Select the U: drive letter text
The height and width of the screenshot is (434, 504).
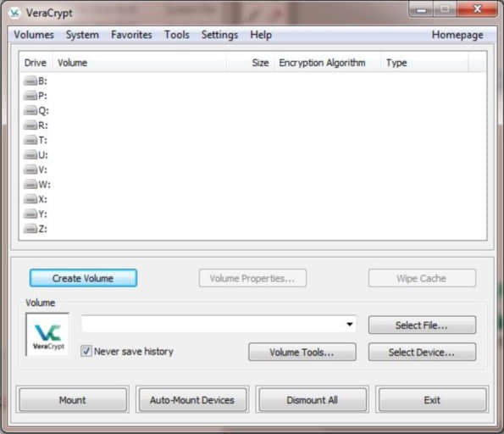point(42,155)
